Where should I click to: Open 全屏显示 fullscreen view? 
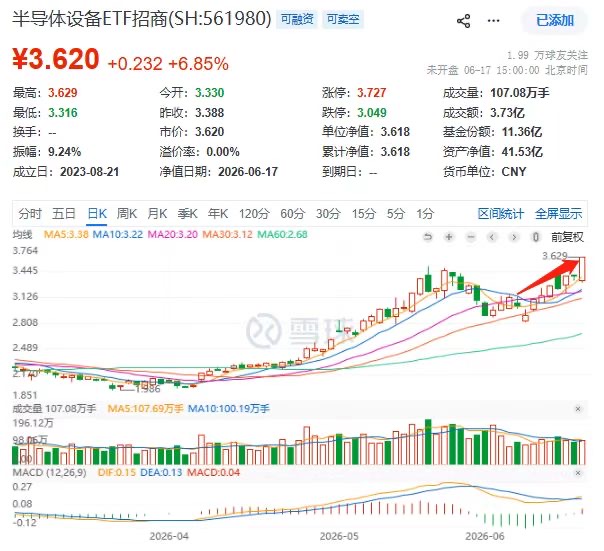click(x=559, y=213)
